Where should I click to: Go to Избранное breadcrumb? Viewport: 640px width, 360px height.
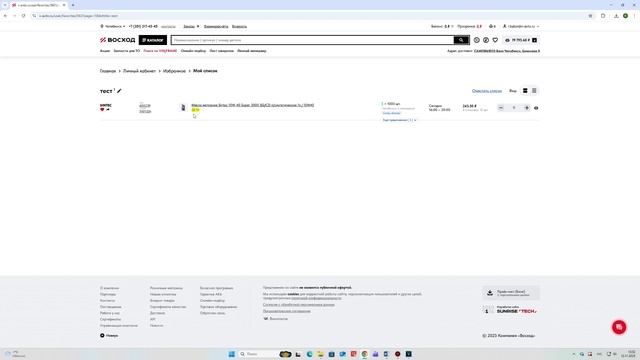[174, 71]
